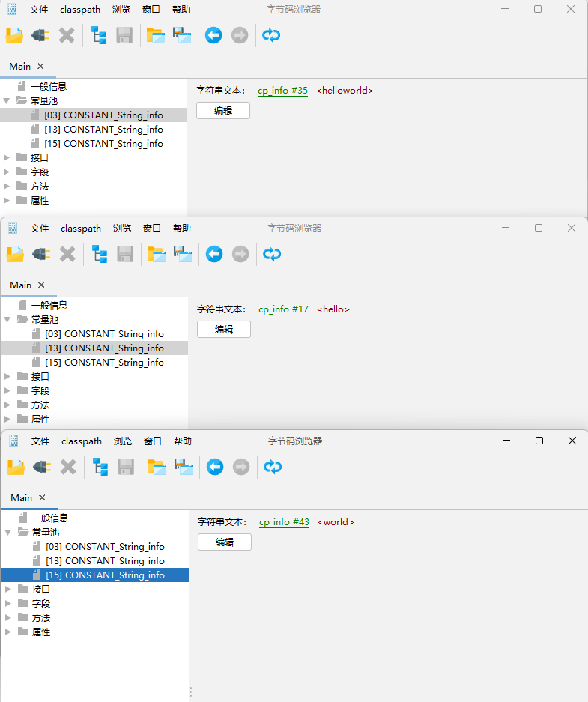Open class file icon in middle window toolbar
Image resolution: width=588 pixels, height=702 pixels.
pyautogui.click(x=15, y=254)
